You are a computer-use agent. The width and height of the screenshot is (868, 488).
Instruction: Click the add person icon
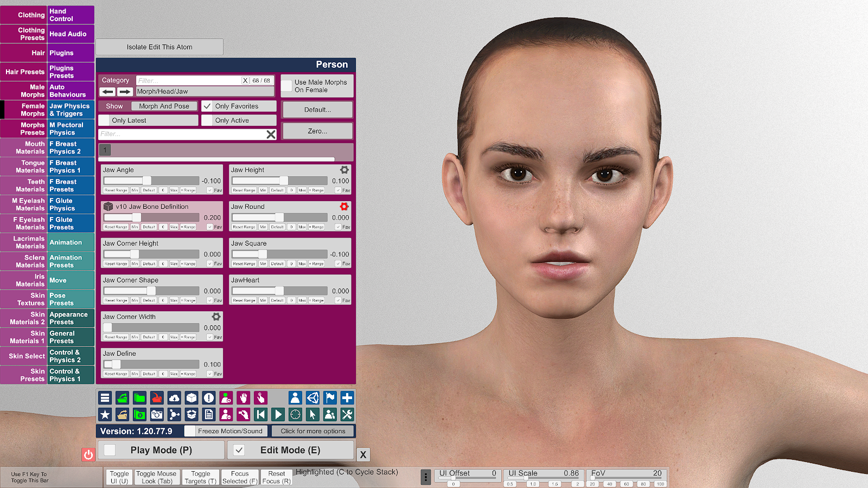(x=227, y=398)
